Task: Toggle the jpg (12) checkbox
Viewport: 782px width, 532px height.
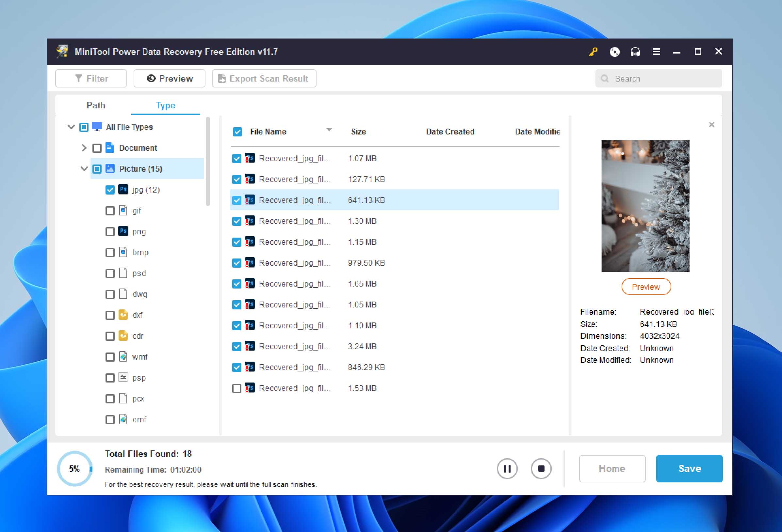Action: click(x=110, y=190)
